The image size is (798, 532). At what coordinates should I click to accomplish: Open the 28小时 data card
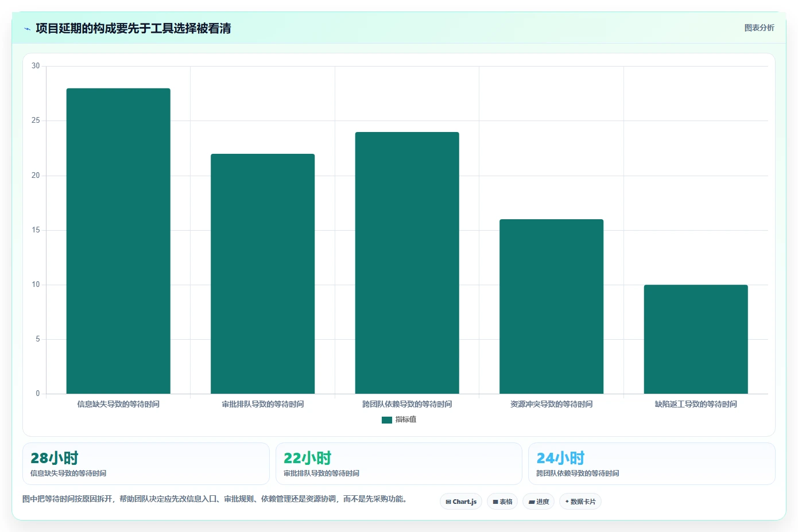tap(146, 464)
